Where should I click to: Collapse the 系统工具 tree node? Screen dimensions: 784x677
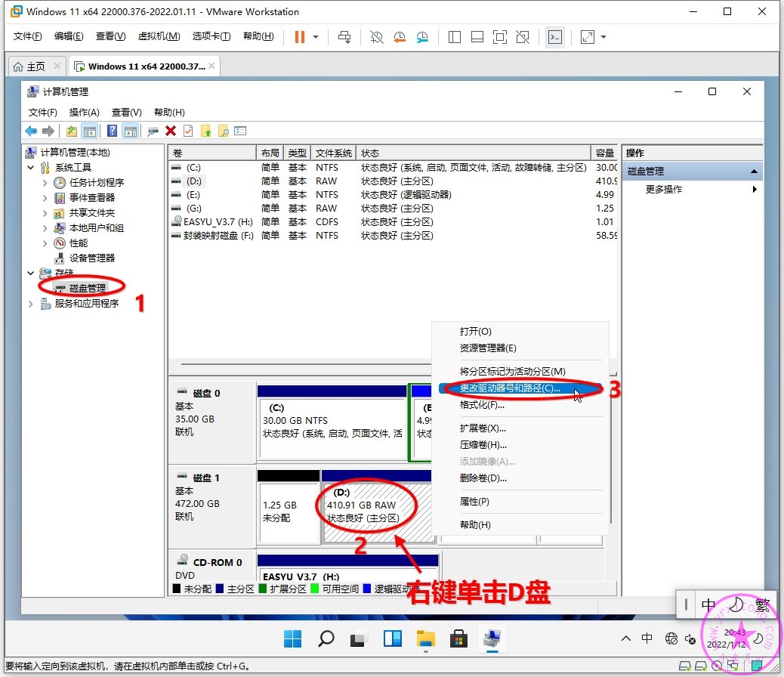click(31, 168)
